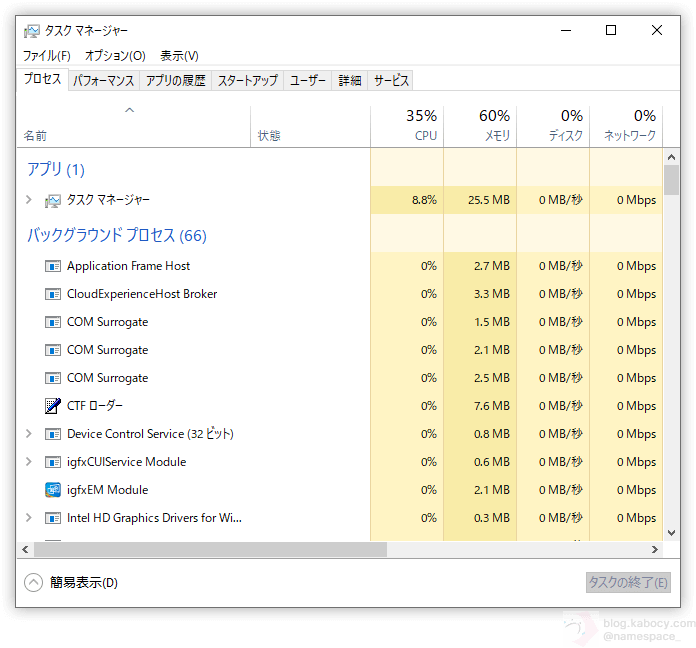Open the オプション(O) menu

[x=115, y=56]
